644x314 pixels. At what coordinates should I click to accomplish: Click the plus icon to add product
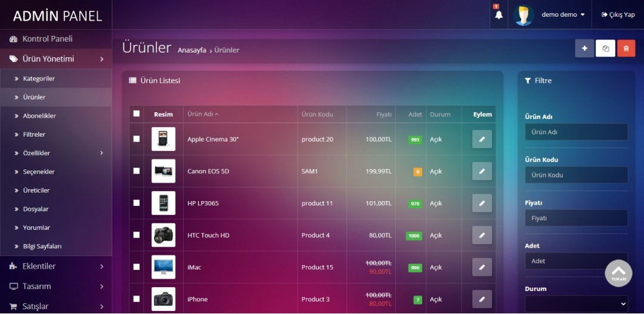[584, 48]
